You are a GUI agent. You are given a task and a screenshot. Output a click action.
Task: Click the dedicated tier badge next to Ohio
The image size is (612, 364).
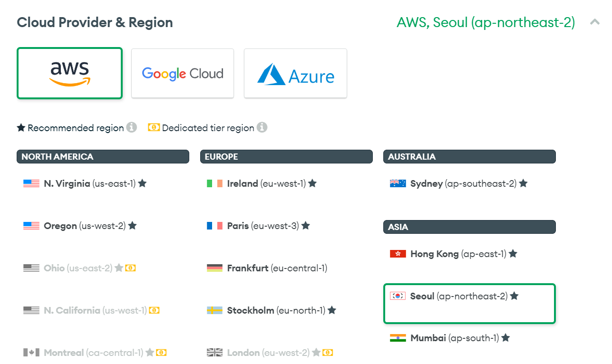[131, 268]
